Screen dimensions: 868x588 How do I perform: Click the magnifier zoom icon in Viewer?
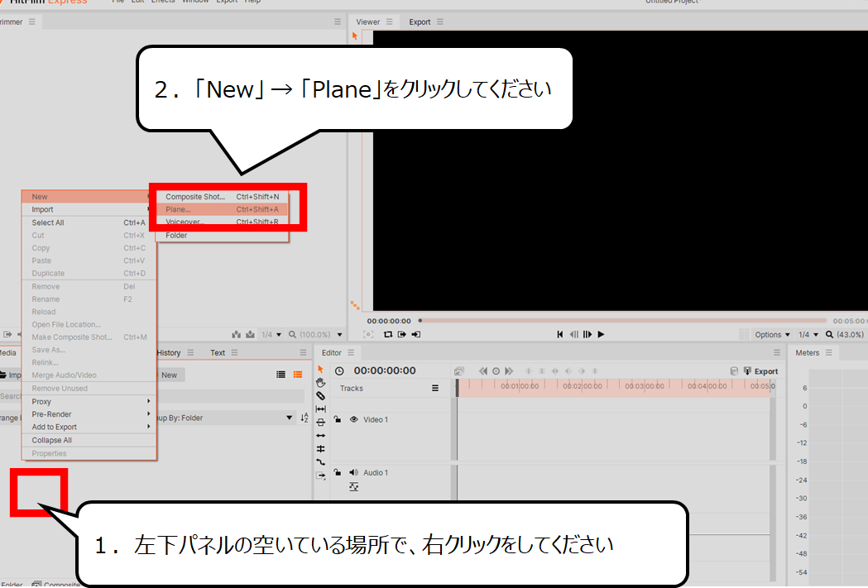[x=829, y=335]
